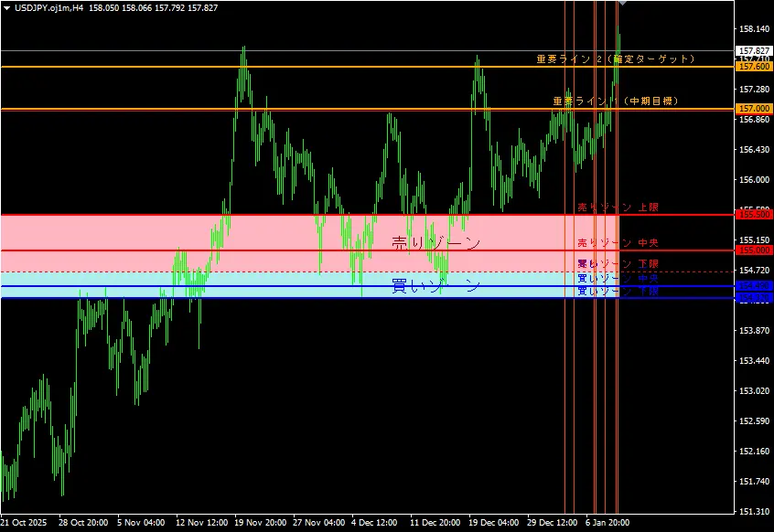Click the blue 154.490 price tag
Image resolution: width=774 pixels, height=532 pixels.
[x=753, y=286]
